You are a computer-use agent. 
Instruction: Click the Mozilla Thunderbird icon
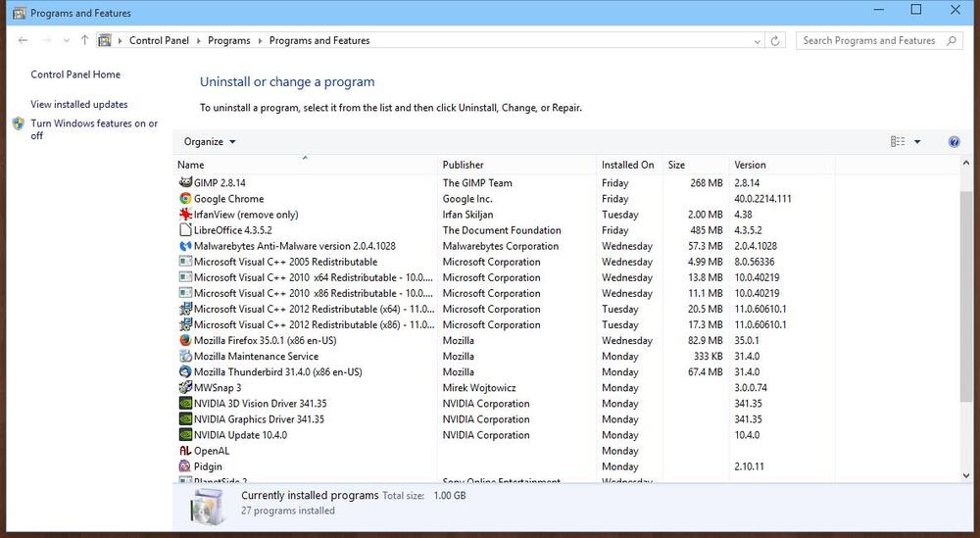(x=185, y=371)
